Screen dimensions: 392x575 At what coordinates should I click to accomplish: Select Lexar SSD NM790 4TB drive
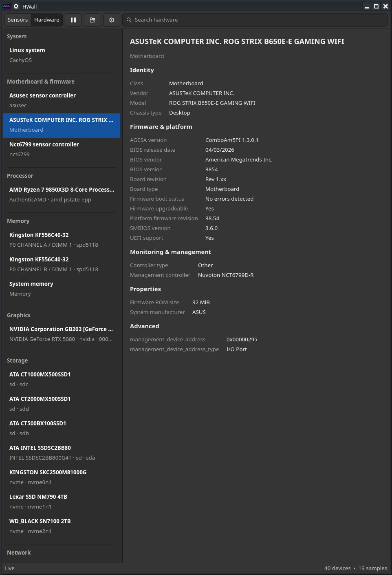click(62, 502)
